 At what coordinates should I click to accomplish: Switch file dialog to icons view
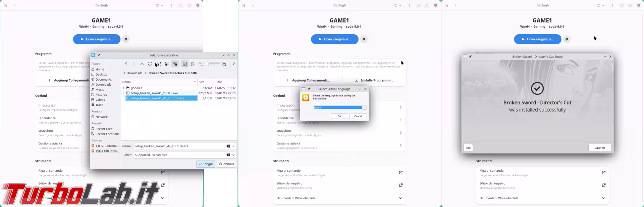tap(159, 64)
